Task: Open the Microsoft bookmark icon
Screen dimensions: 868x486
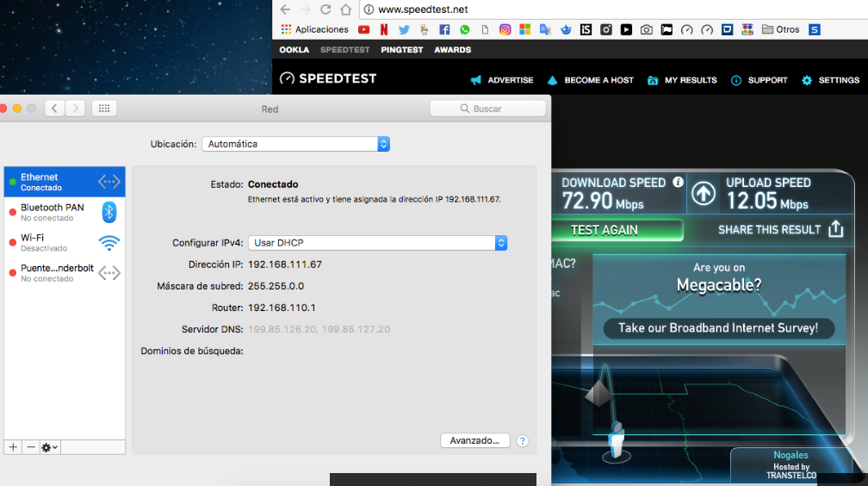Action: click(x=524, y=29)
